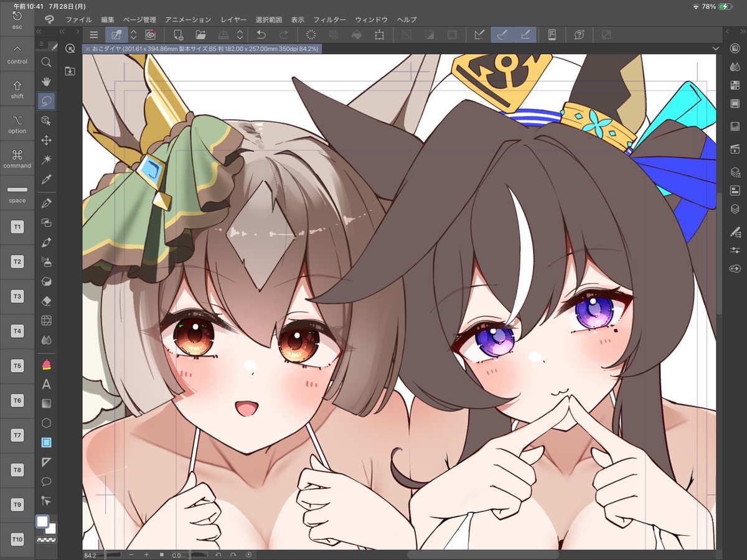The width and height of the screenshot is (747, 560).
Task: Open the ファイル menu
Action: tap(78, 20)
